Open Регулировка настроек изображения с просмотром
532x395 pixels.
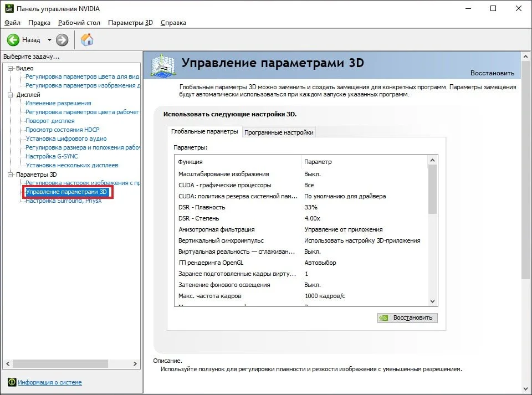tap(83, 183)
